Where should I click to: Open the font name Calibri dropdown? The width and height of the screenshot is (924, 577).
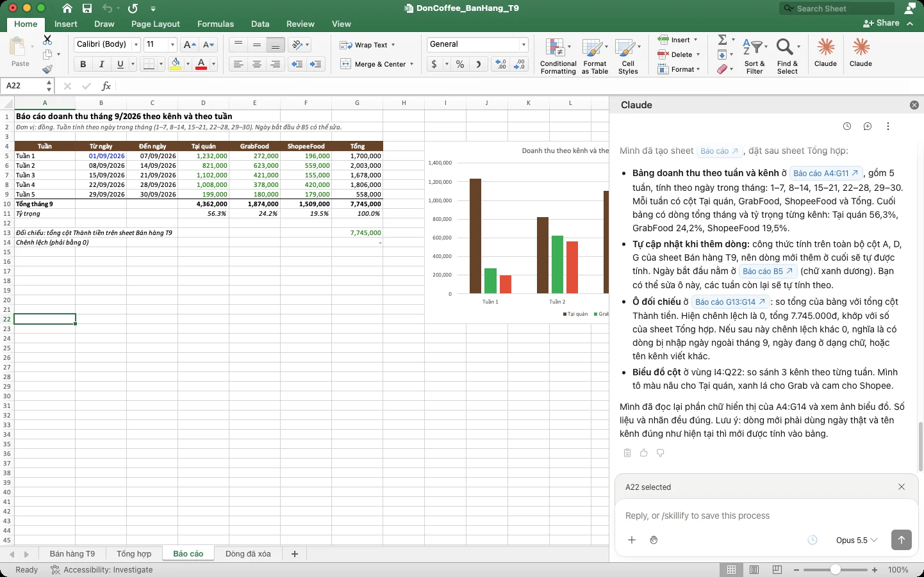pos(136,44)
